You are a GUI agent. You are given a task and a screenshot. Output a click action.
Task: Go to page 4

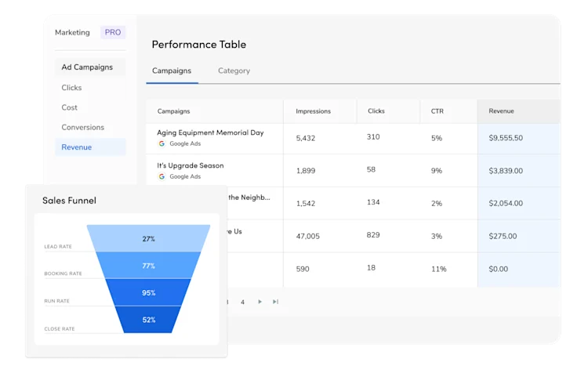point(242,302)
